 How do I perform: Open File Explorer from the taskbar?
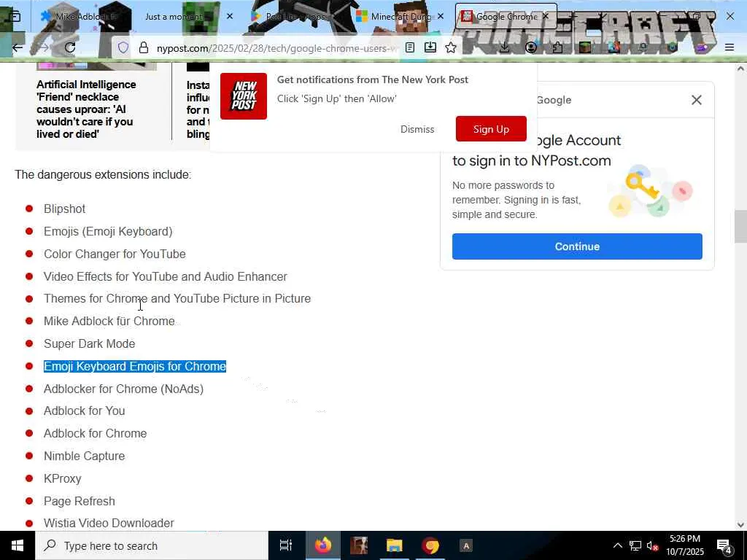(x=395, y=545)
